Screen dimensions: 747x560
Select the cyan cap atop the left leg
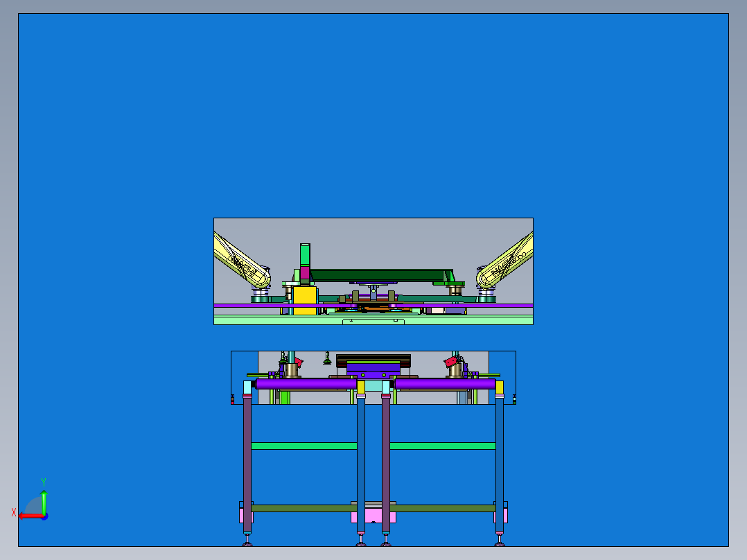point(247,387)
